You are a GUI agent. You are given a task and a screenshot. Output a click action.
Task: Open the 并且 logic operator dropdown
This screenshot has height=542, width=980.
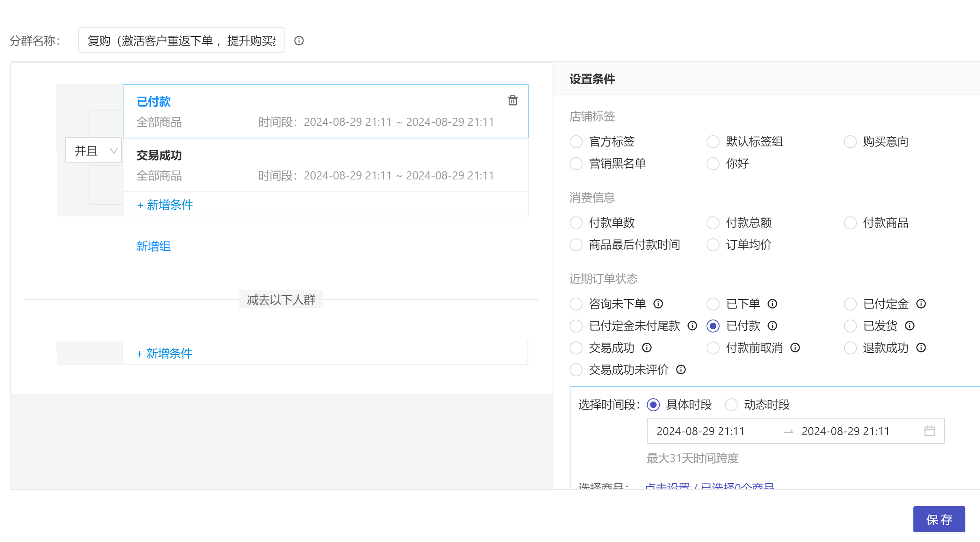click(93, 151)
